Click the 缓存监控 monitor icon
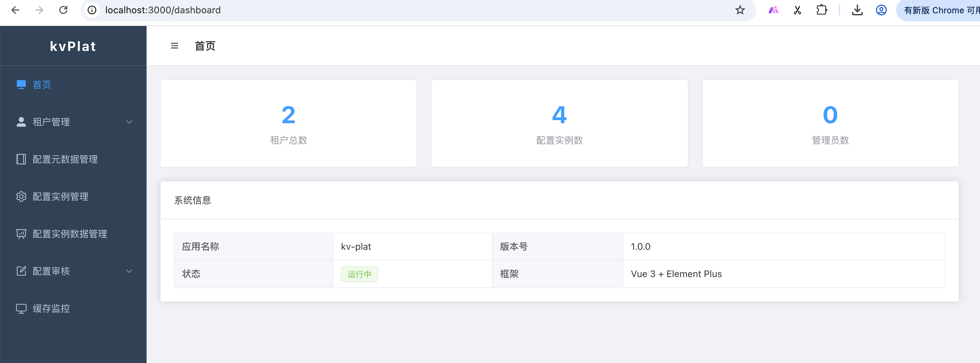980x363 pixels. (x=21, y=308)
